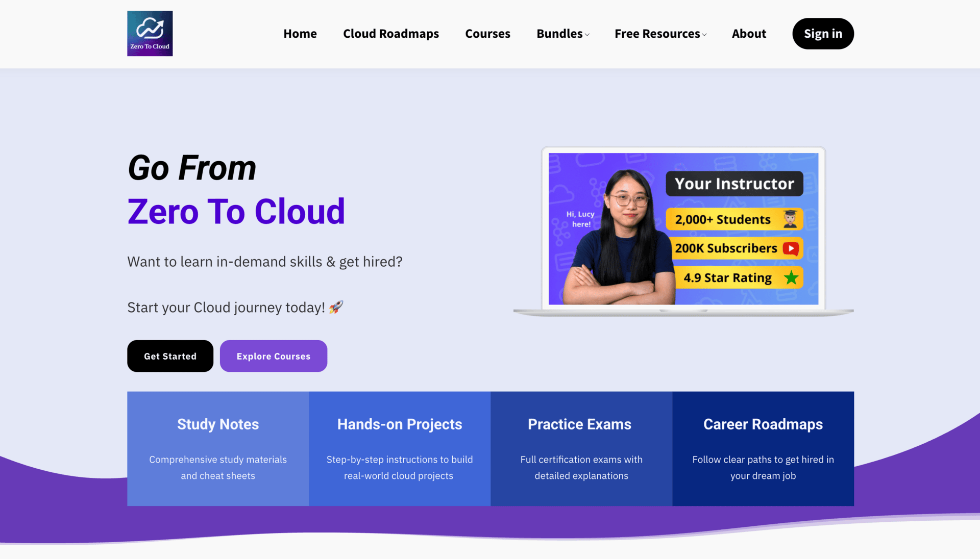
Task: Click the 'Zero To Cloud' purple heading
Action: tap(236, 211)
